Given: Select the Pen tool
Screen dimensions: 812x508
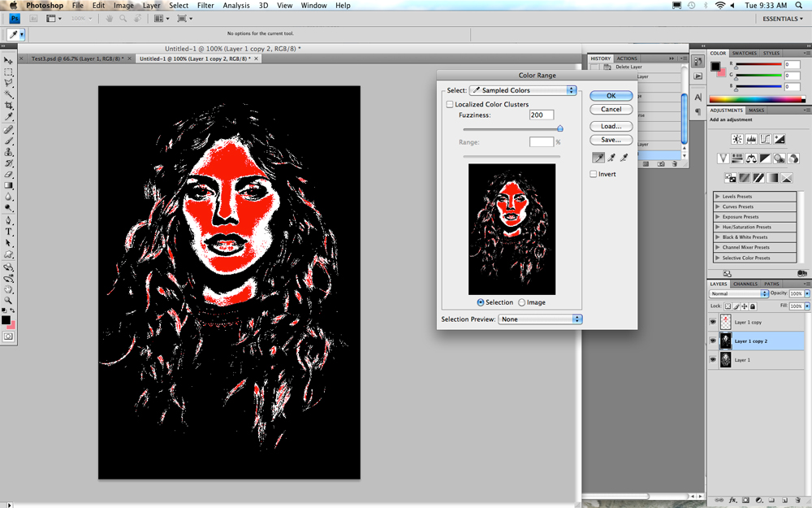Looking at the screenshot, I should tap(8, 221).
